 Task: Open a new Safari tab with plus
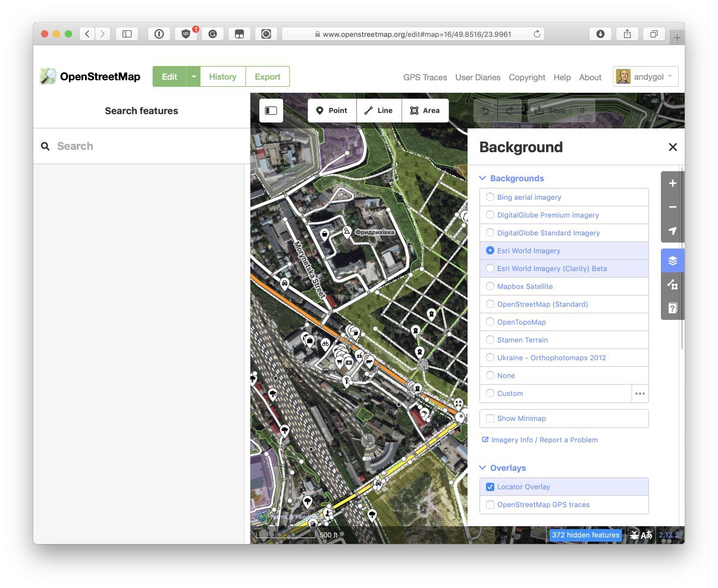pos(677,37)
